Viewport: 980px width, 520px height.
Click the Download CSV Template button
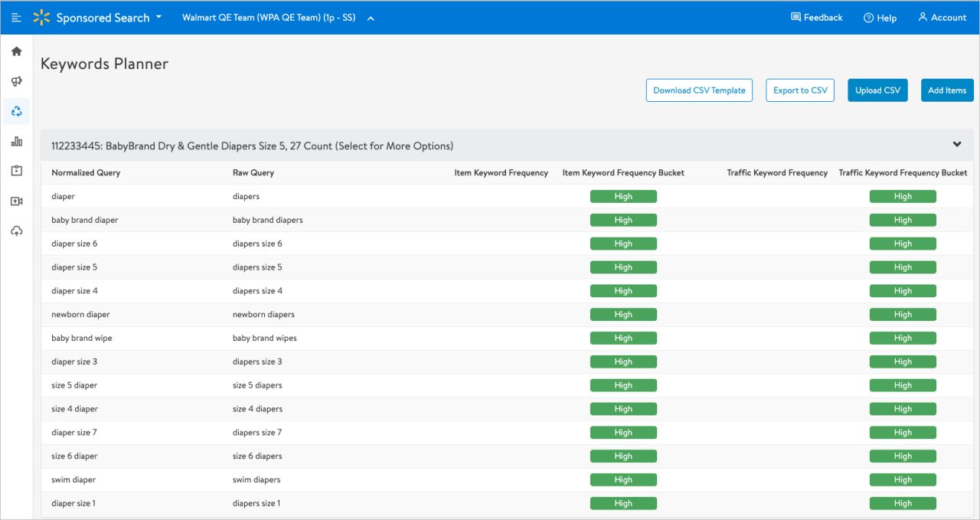click(699, 90)
